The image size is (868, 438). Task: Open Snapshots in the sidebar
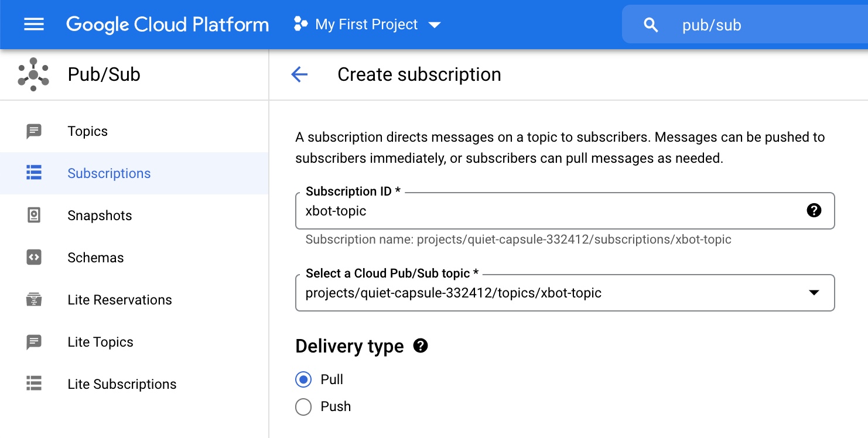coord(134,215)
